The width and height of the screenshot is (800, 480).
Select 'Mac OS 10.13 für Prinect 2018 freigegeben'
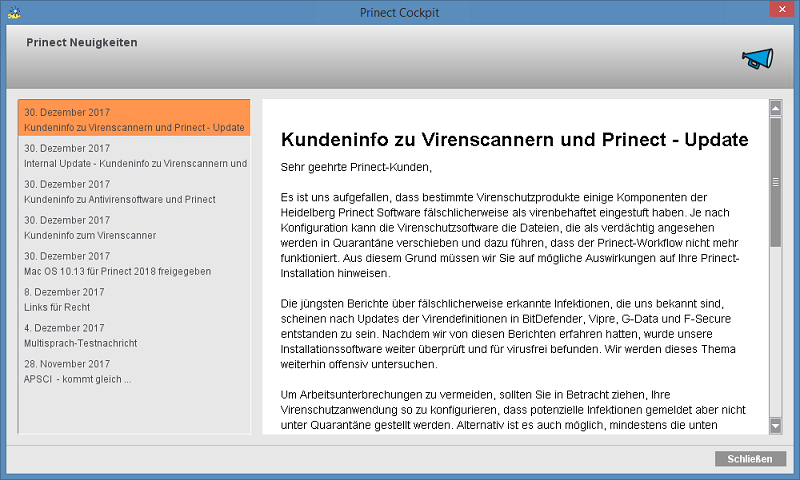coord(134,263)
